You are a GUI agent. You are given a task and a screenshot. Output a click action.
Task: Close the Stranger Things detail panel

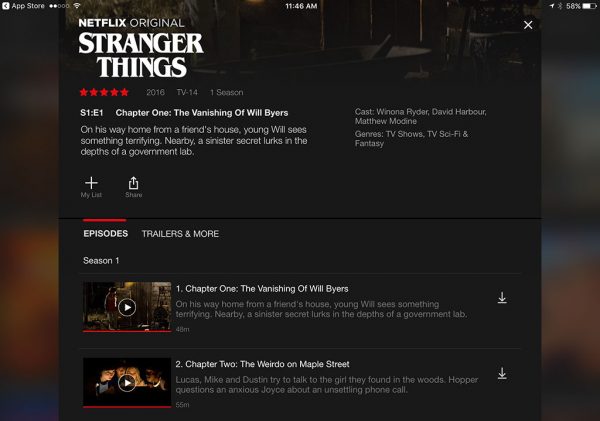[528, 25]
